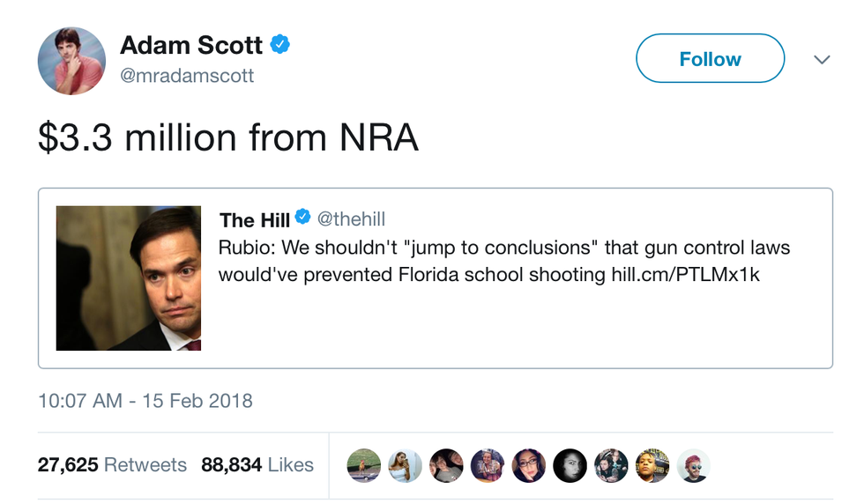Expand the tweet options chevron
Image resolution: width=864 pixels, height=504 pixels.
pos(822,60)
